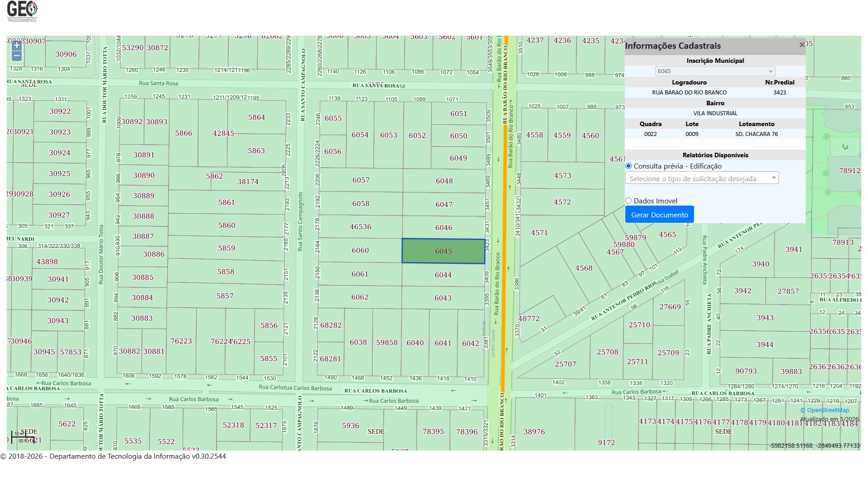Image resolution: width=868 pixels, height=479 pixels.
Task: Click lot 4573 on the map
Action: (x=563, y=175)
